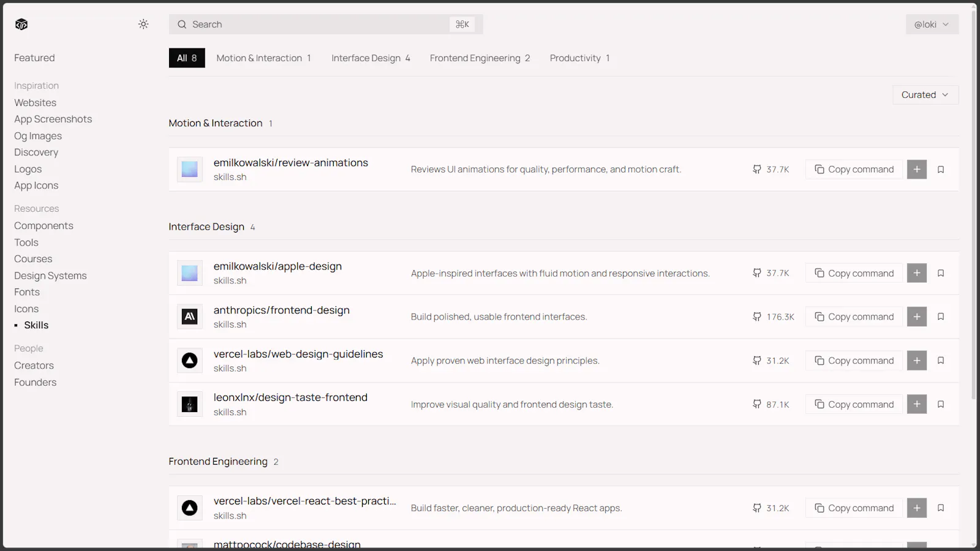Bookmark design-taste-frontend skill

pos(941,404)
